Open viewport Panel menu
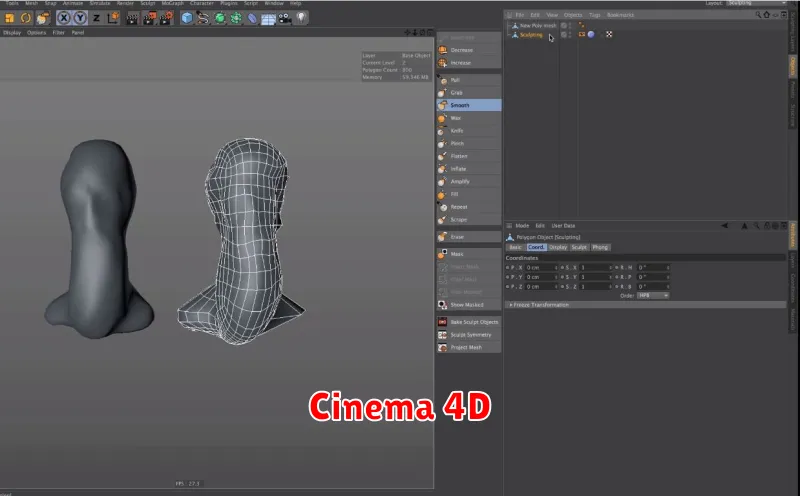The width and height of the screenshot is (800, 496). pos(78,33)
